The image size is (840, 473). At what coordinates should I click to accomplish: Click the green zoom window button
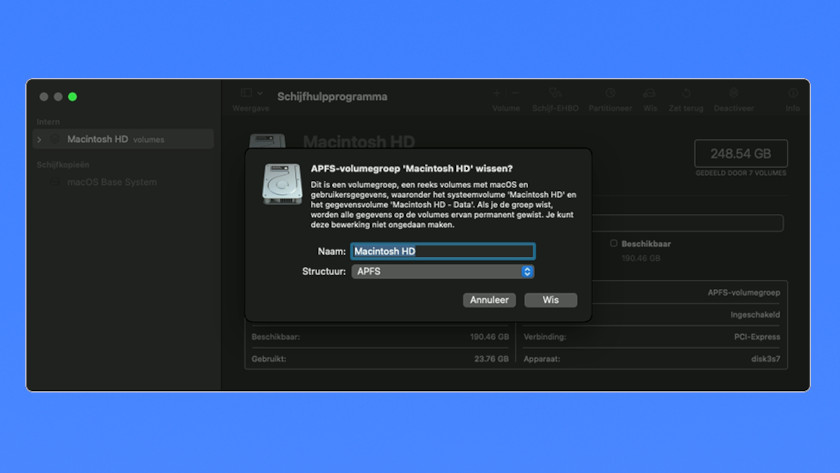pos(72,96)
